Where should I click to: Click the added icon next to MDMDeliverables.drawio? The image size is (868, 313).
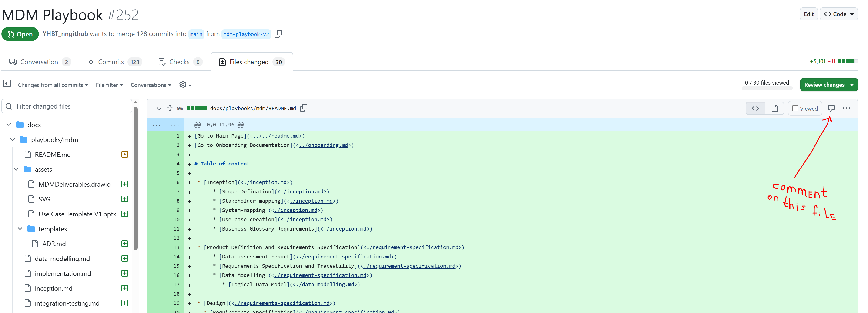[x=125, y=184]
